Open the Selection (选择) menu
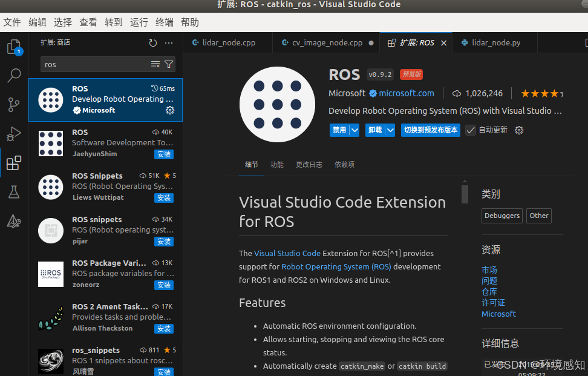The height and width of the screenshot is (376, 588). point(63,22)
